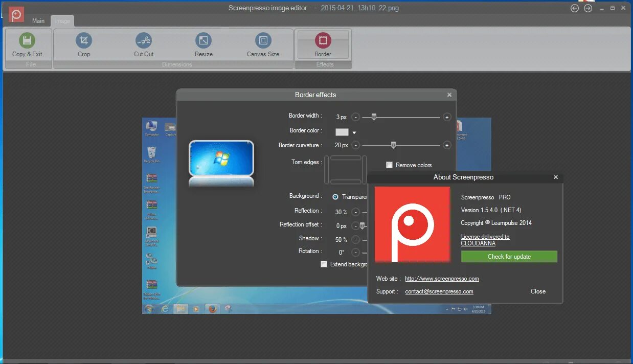Toggle the top torn edge
Image resolution: width=633 pixels, height=364 pixels.
pyautogui.click(x=346, y=158)
